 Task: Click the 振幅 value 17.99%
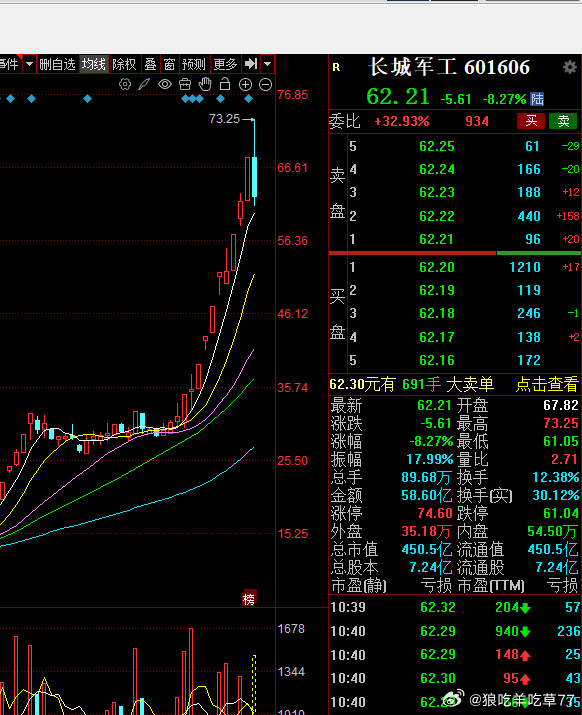(430, 459)
